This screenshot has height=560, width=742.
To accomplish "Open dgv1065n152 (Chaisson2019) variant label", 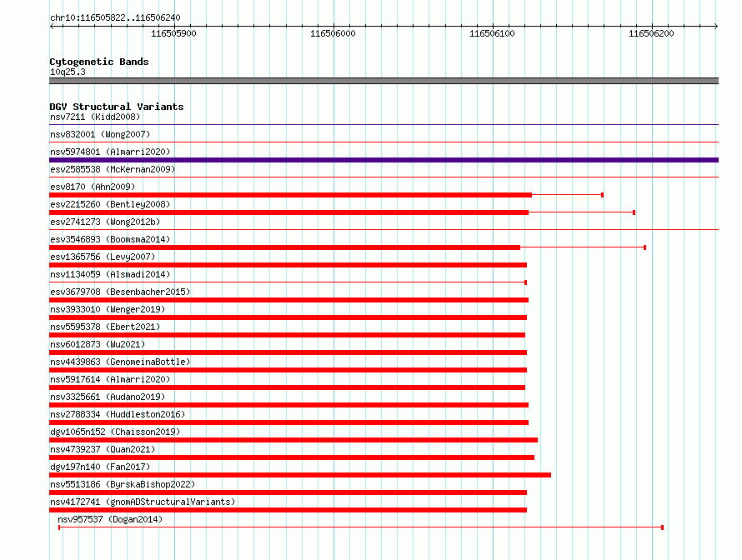I will (x=115, y=432).
